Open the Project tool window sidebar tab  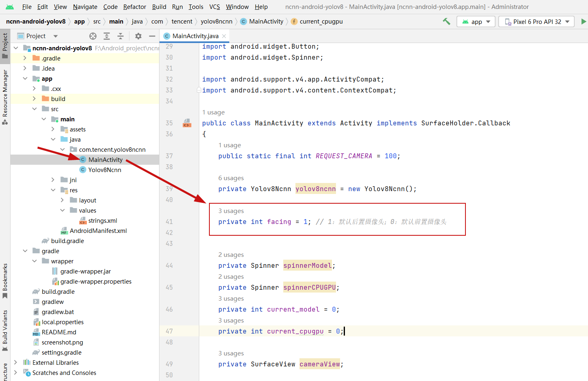pos(5,45)
